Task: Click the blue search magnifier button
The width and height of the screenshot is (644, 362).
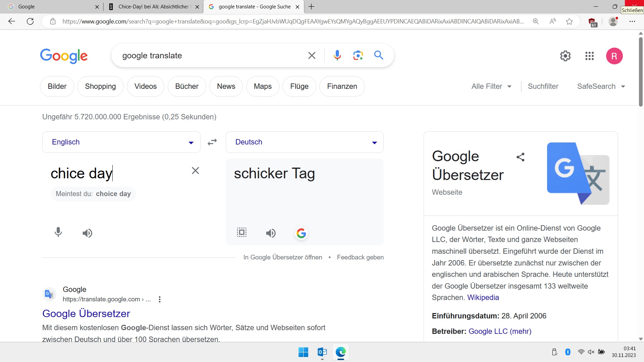Action: [379, 55]
